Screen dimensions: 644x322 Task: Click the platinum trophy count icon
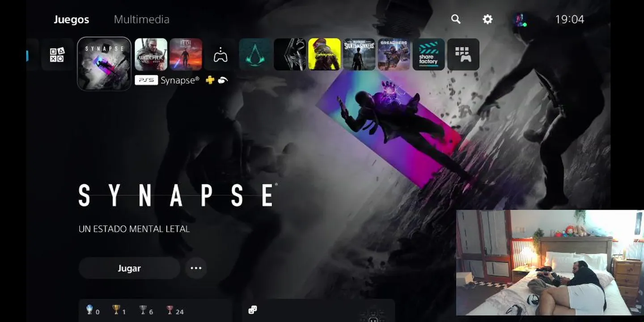[89, 309]
